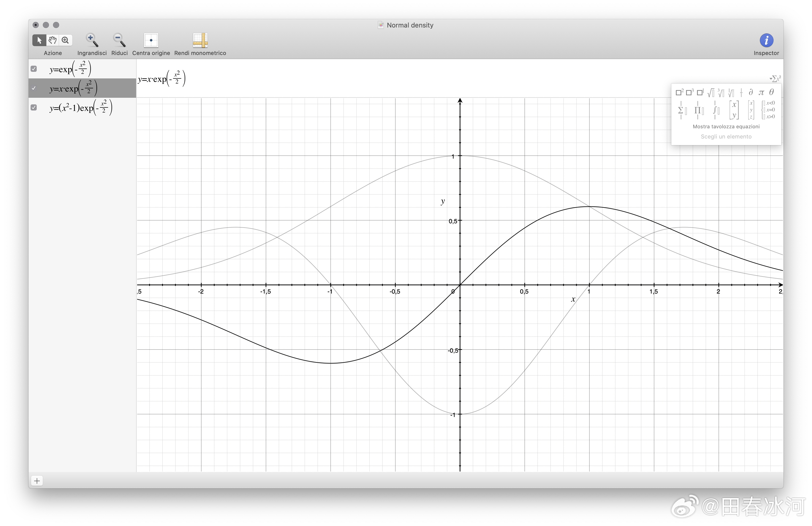Insert the piecewise function template

[768, 110]
